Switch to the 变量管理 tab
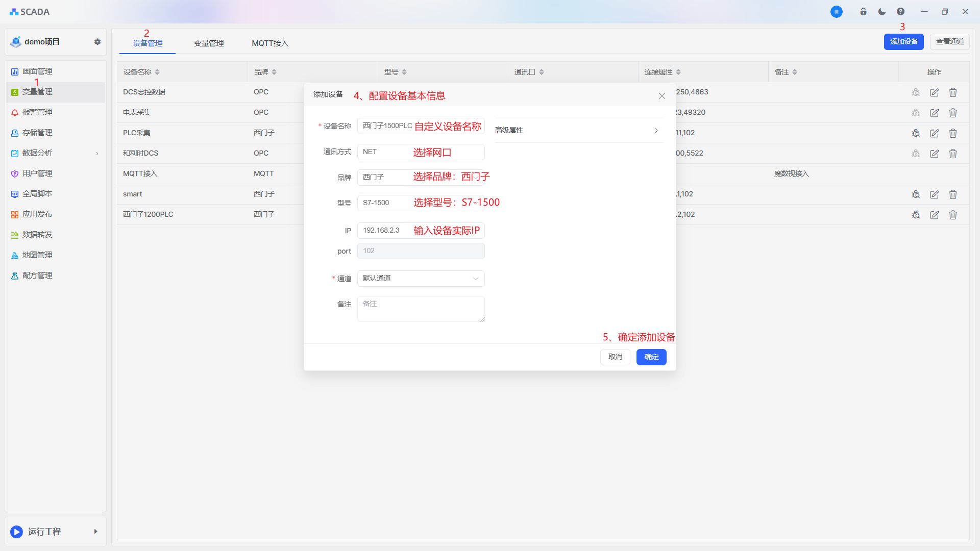 pyautogui.click(x=209, y=43)
